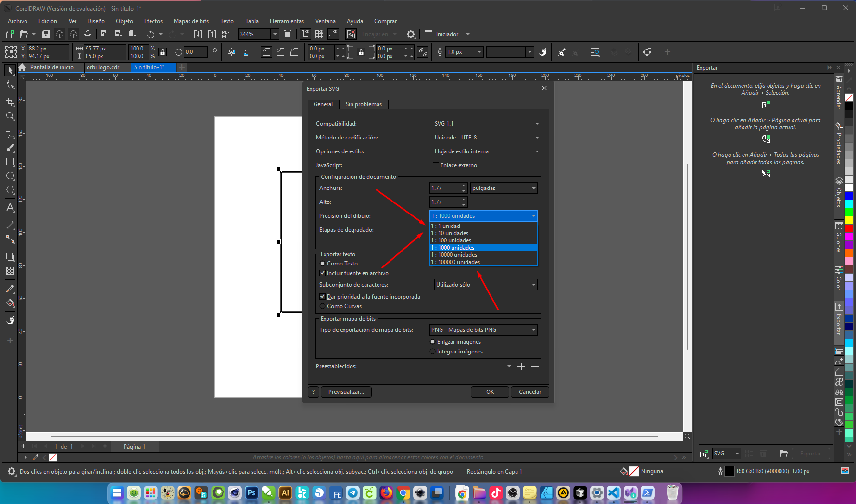Select the Text tool in the toolbox
The width and height of the screenshot is (856, 504).
tap(10, 208)
